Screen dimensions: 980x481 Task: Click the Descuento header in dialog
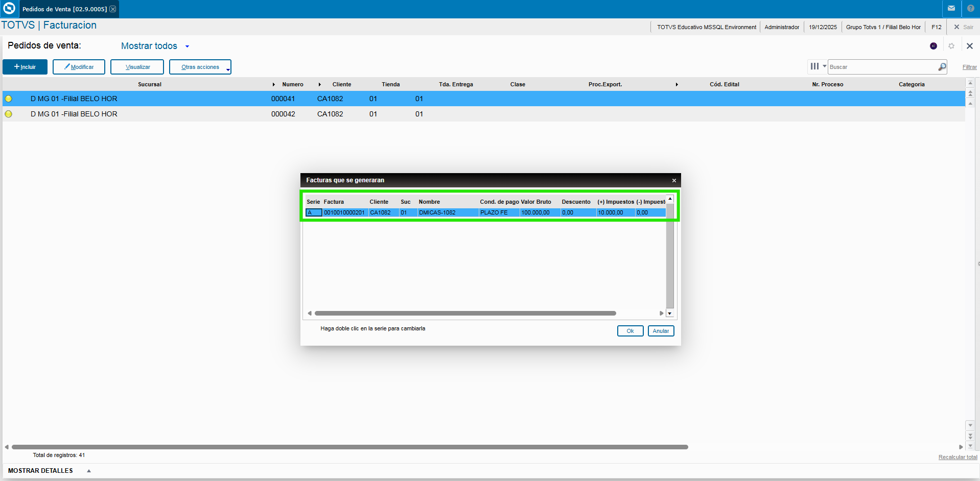pyautogui.click(x=576, y=202)
